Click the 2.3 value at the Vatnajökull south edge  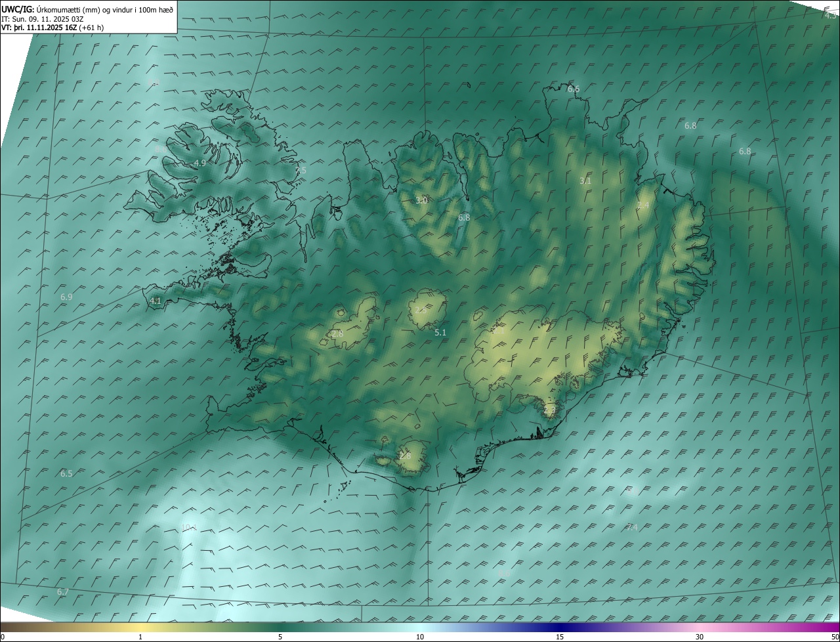click(550, 410)
